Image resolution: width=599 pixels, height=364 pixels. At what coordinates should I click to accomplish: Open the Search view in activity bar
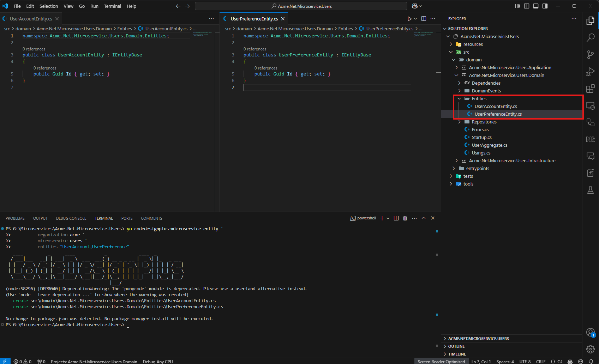(590, 38)
